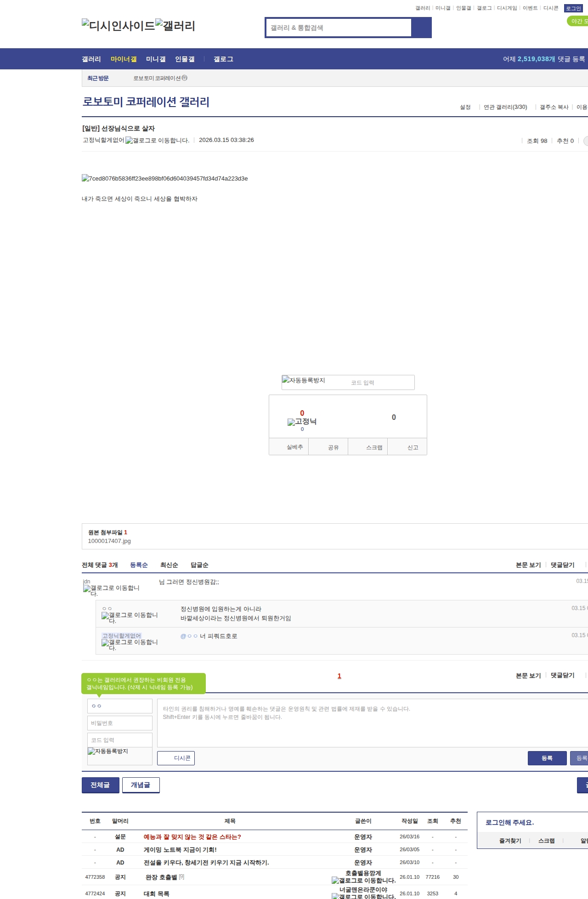Open gallog icon next to post author name
The image size is (588, 899).
click(x=157, y=141)
